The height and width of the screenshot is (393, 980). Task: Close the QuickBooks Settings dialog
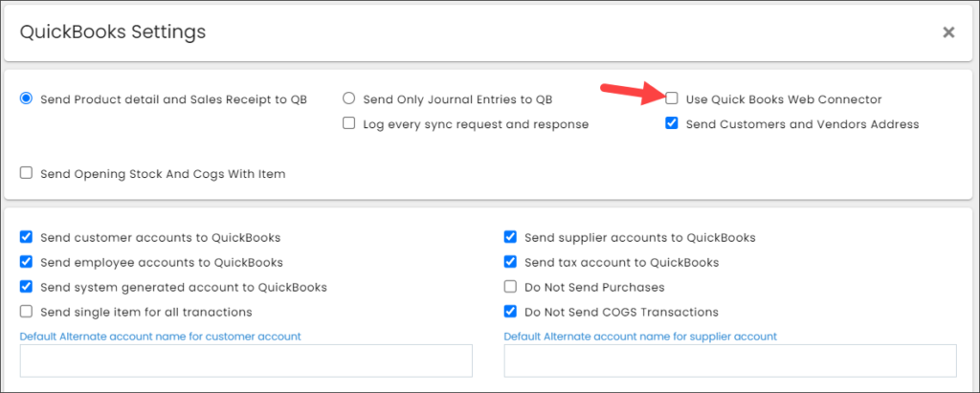click(948, 32)
